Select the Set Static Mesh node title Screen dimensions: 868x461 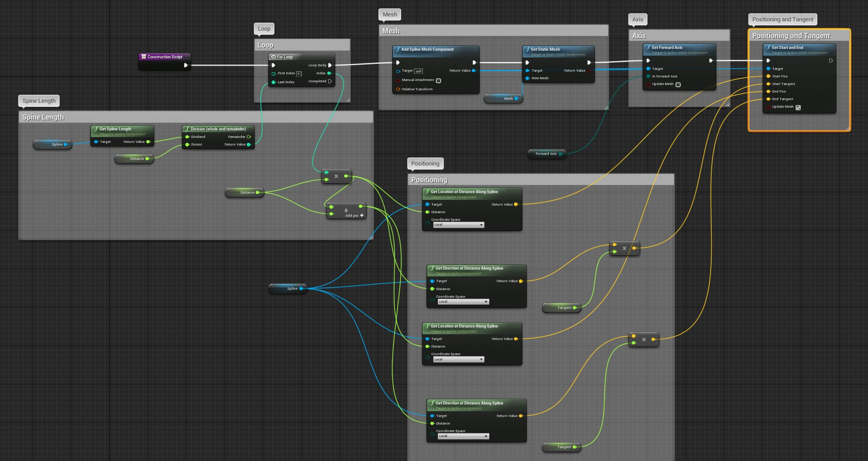(x=545, y=49)
